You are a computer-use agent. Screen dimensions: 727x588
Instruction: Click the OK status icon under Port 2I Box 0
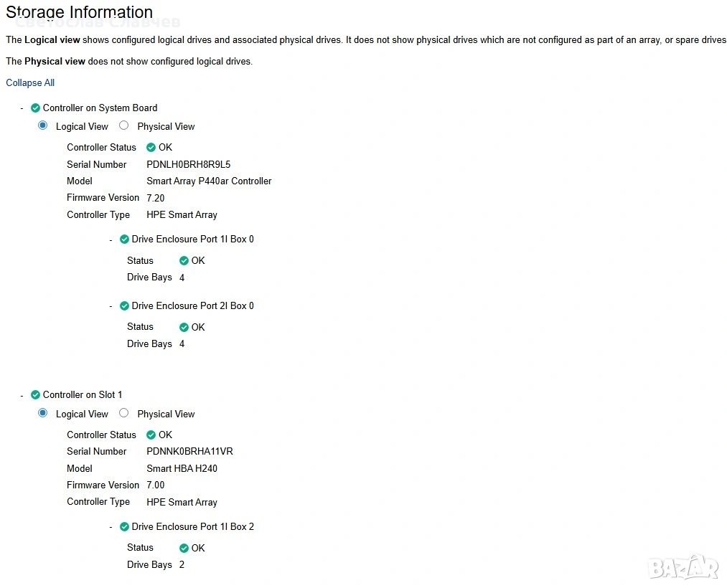(x=184, y=328)
